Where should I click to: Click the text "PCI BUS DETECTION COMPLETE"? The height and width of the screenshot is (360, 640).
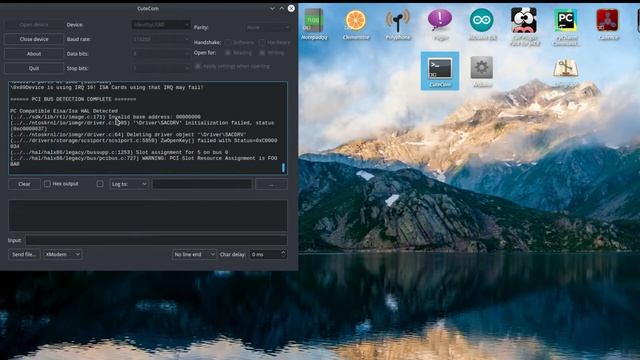71,99
